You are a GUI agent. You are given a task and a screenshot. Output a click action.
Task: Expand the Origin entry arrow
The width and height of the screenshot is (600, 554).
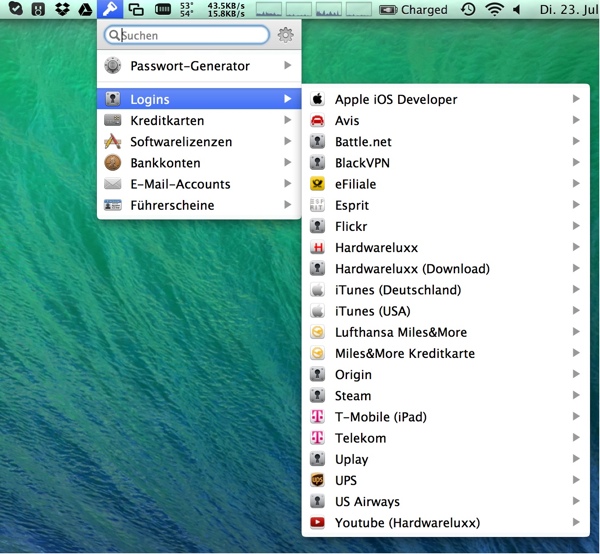[576, 374]
